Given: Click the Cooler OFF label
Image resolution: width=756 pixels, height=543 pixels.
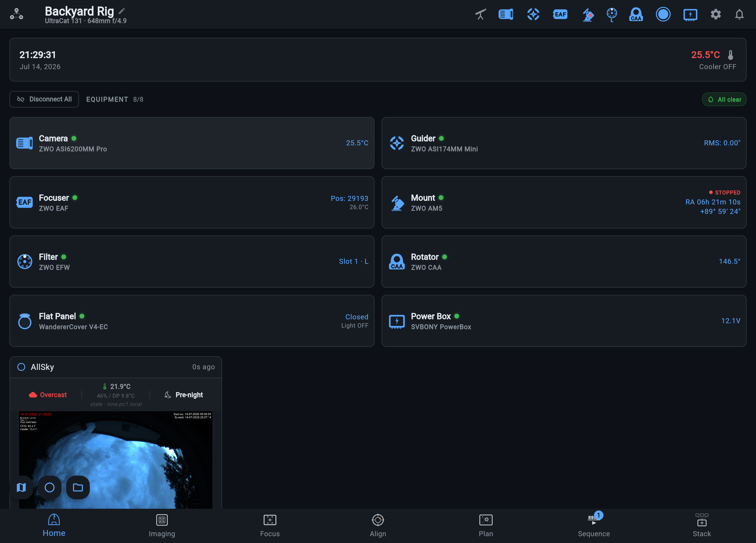Looking at the screenshot, I should click(718, 67).
